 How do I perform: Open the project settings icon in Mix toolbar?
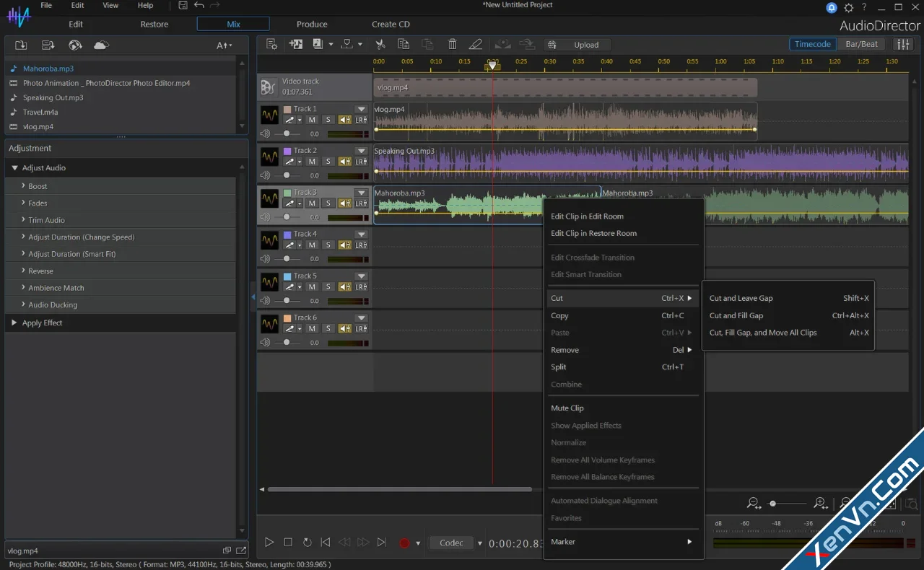pos(271,44)
